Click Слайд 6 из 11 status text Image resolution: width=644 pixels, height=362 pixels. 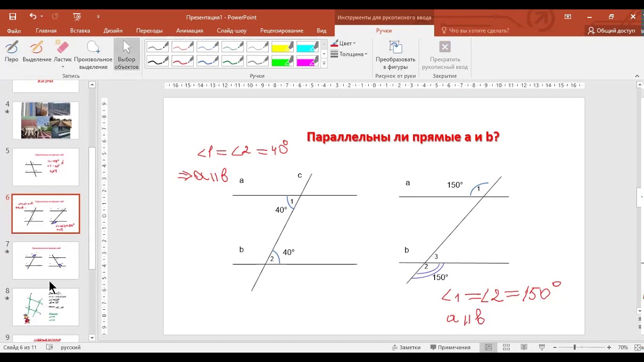click(x=20, y=347)
